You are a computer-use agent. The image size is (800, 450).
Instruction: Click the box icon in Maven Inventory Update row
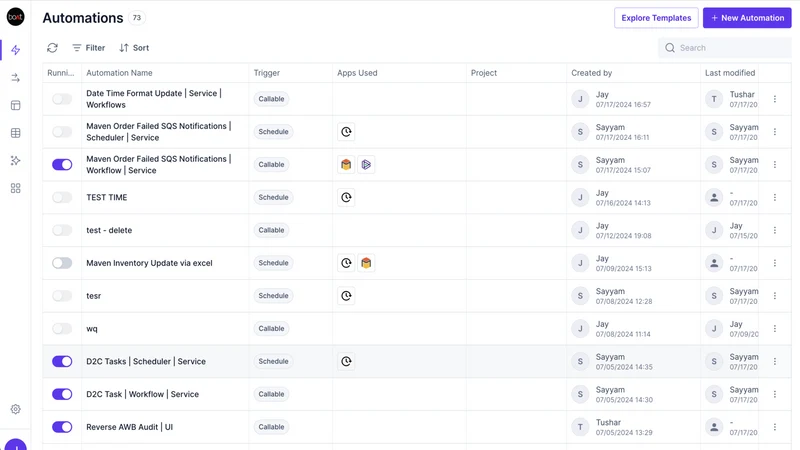click(366, 263)
